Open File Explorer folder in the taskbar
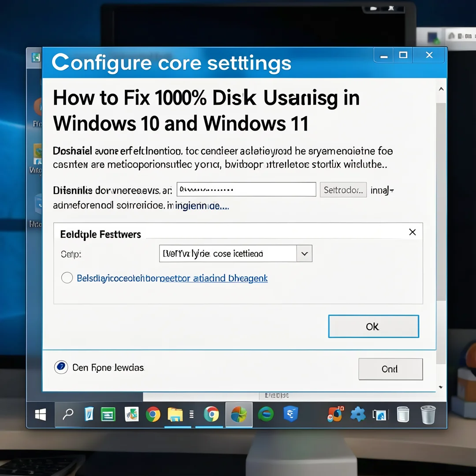The image size is (476, 476). (x=175, y=415)
